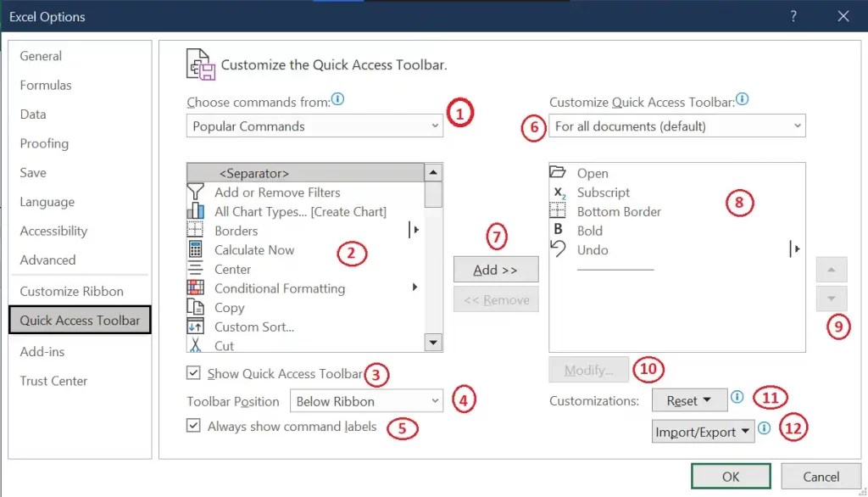Move selected command up with up arrow button
This screenshot has height=497, width=868.
click(x=832, y=270)
